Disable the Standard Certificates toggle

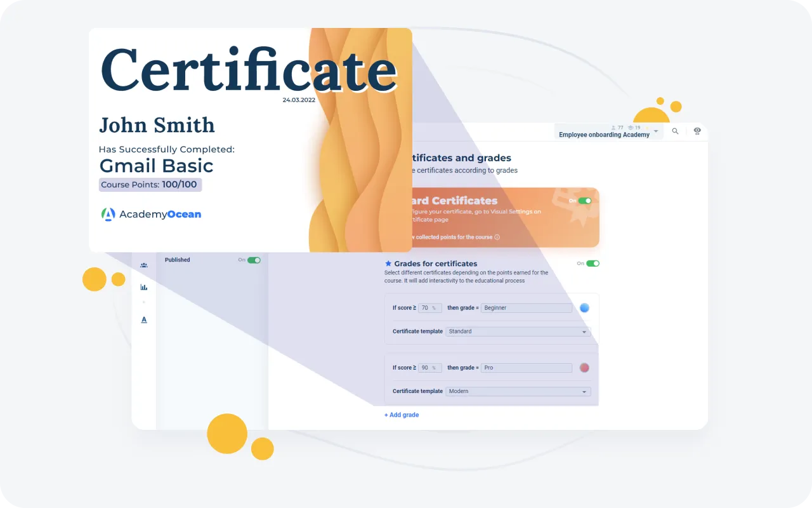584,201
